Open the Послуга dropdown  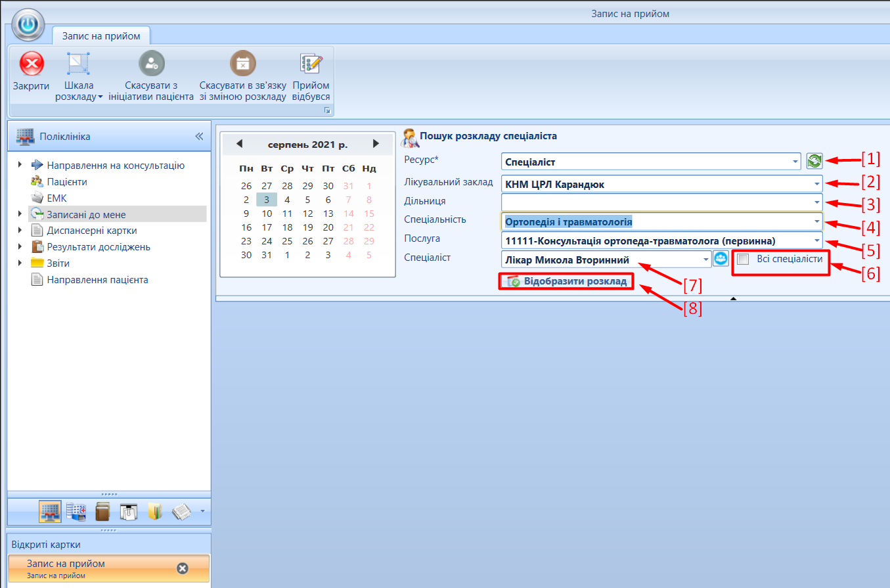[x=816, y=240]
